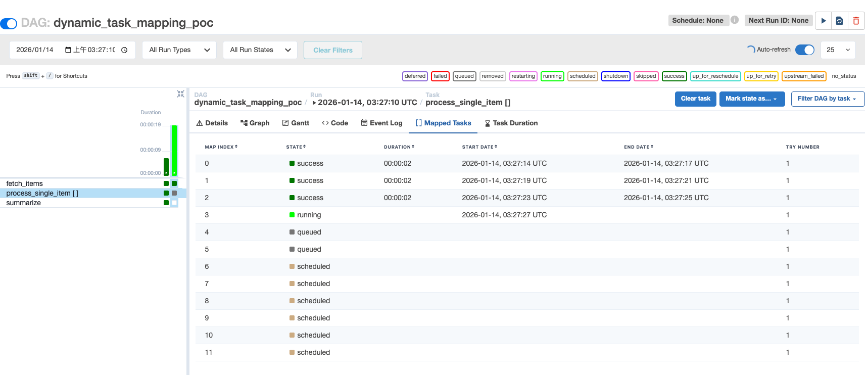The height and width of the screenshot is (375, 868).
Task: Click the info icon beside Schedule: None
Action: tap(735, 20)
